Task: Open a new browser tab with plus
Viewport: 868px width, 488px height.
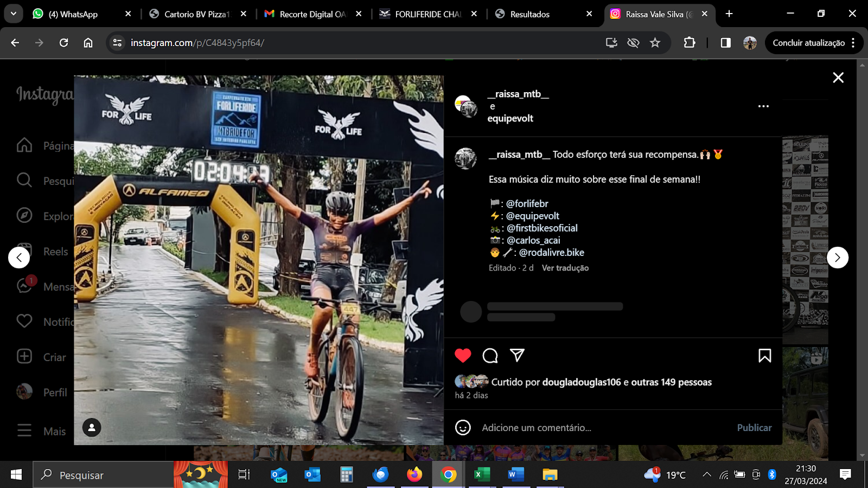Action: click(x=729, y=14)
